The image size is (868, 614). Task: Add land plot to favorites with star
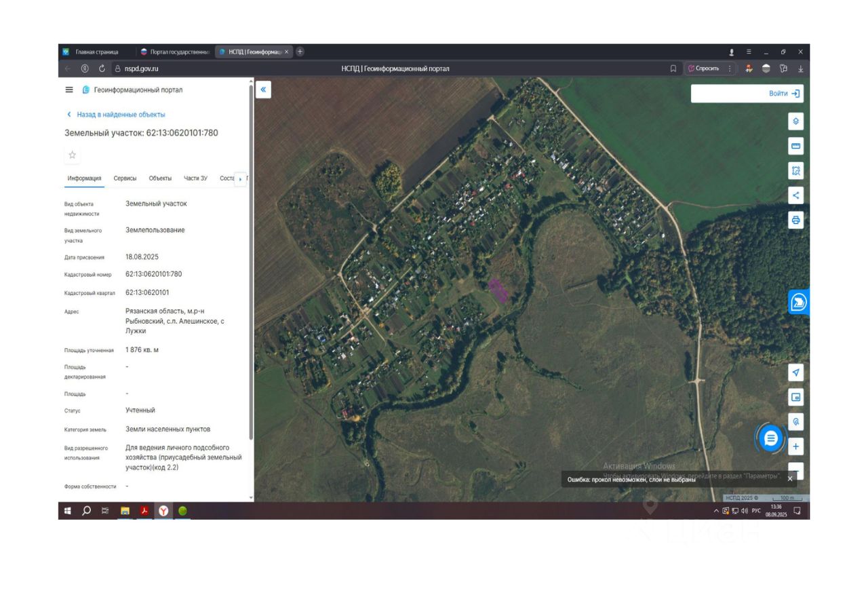click(x=73, y=155)
